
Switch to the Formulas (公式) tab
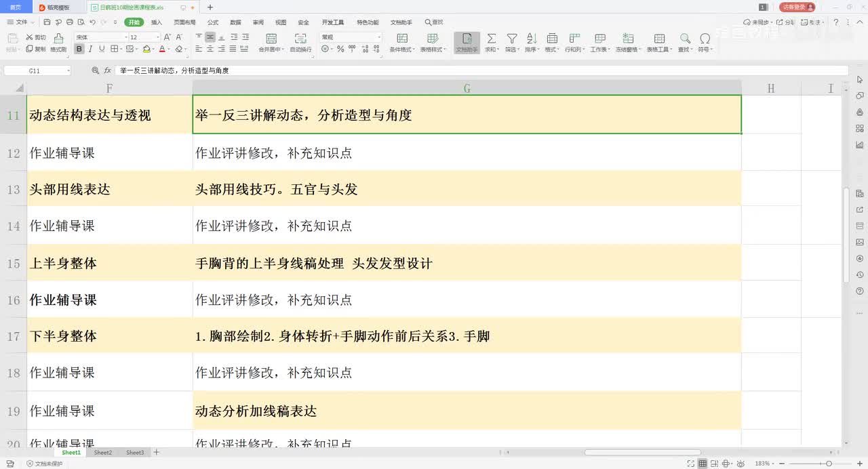(x=213, y=22)
